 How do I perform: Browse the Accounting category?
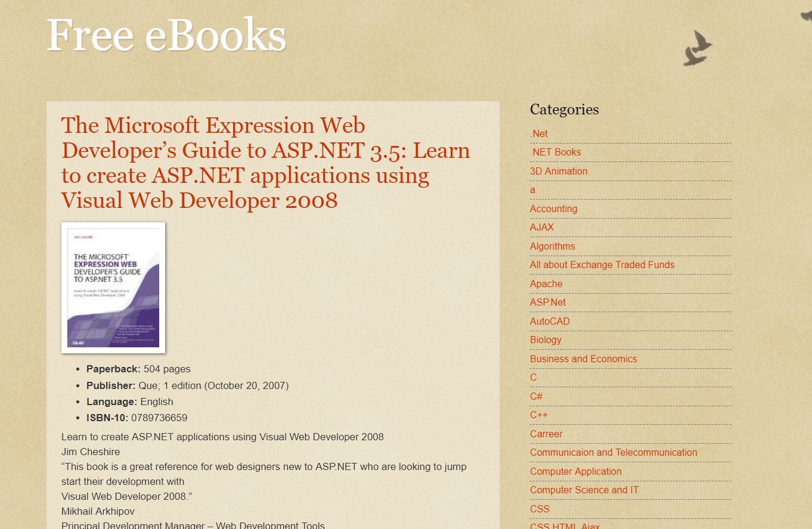tap(553, 209)
